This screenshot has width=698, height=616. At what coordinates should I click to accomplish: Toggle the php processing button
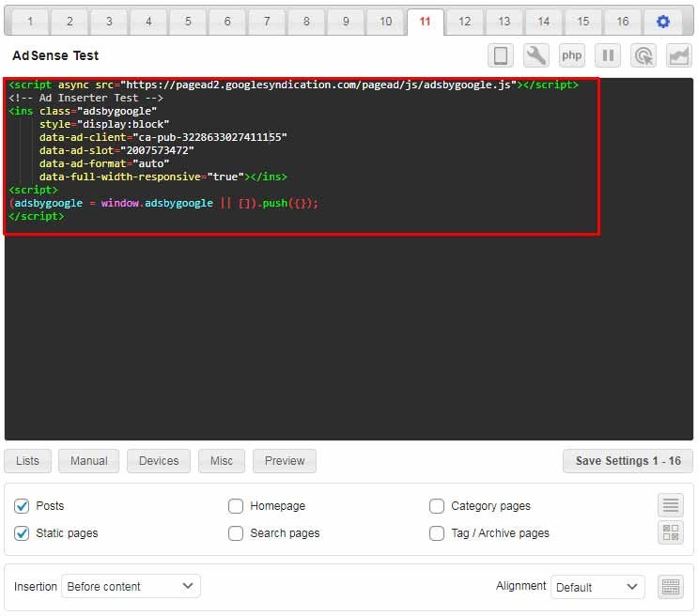click(572, 55)
